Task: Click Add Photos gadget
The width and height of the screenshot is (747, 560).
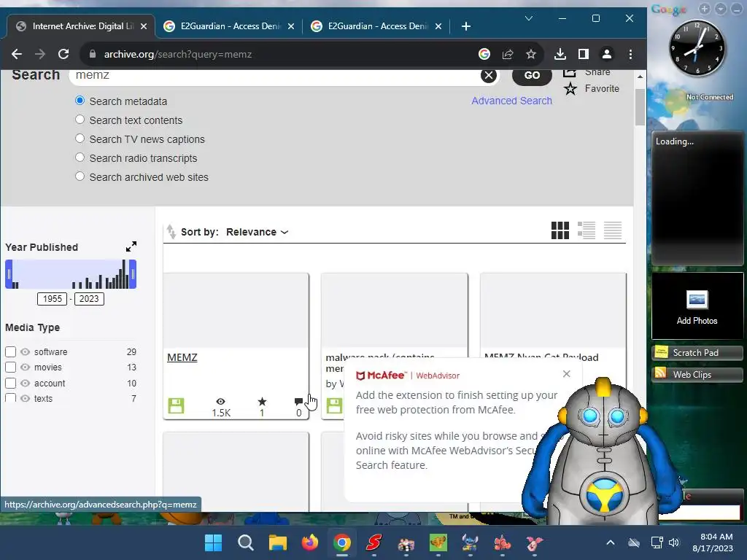Action: pos(697,307)
